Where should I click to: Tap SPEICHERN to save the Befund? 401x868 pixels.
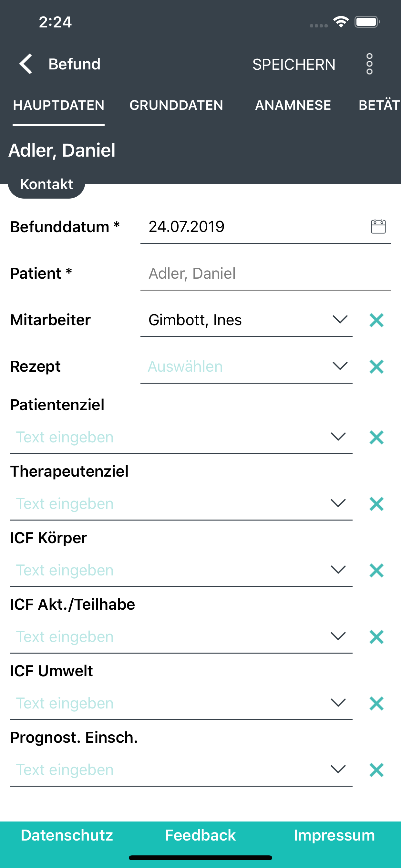coord(294,64)
